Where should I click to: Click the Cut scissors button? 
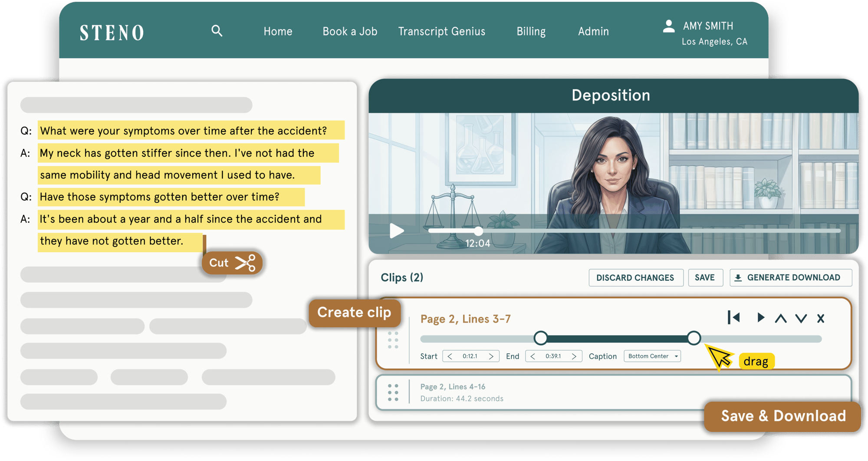[232, 263]
